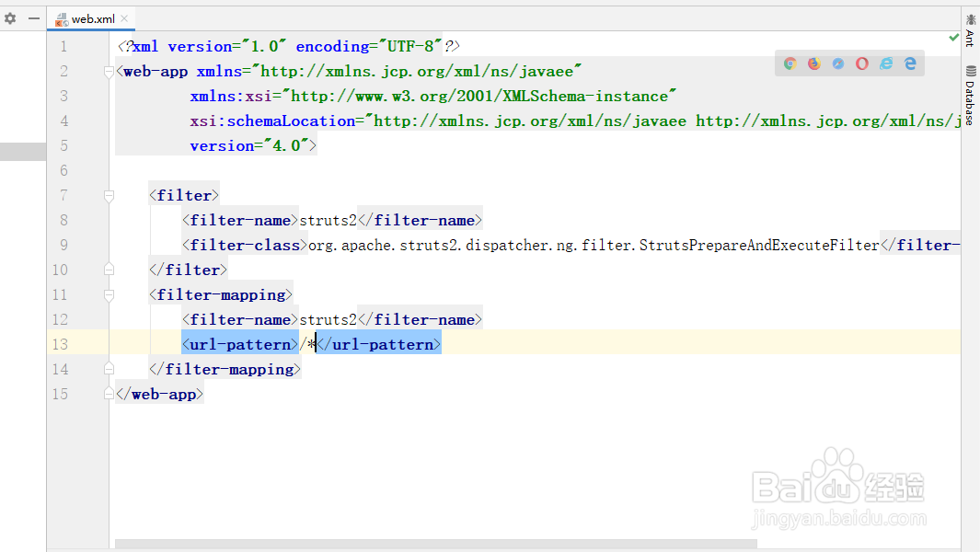Screen dimensions: 980x552
Task: Click the opening <url-pattern> tag
Action: pyautogui.click(x=240, y=344)
